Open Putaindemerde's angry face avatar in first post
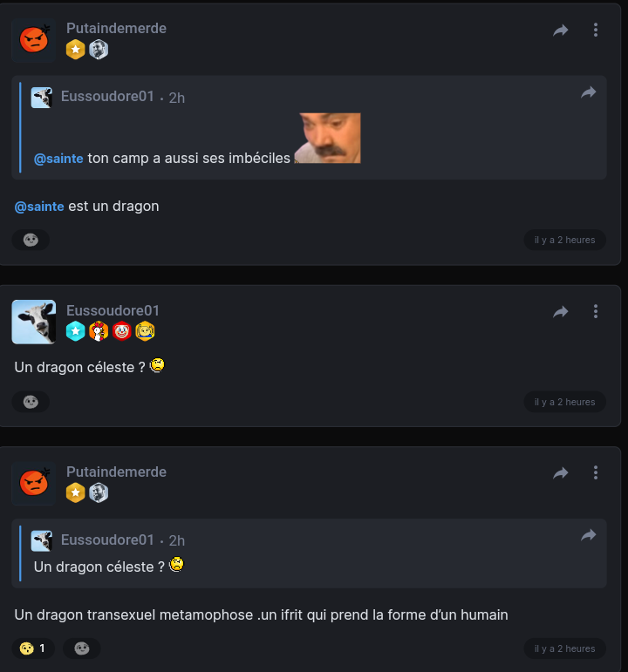The image size is (628, 672). point(33,40)
